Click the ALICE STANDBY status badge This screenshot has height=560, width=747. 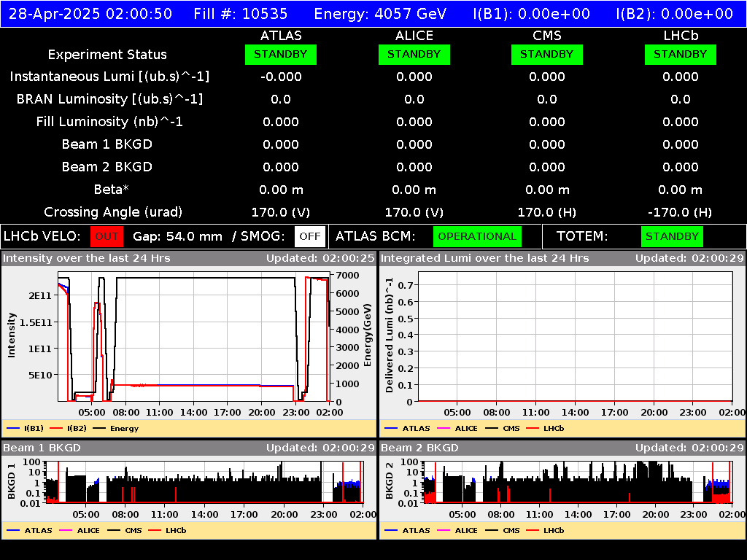click(414, 54)
